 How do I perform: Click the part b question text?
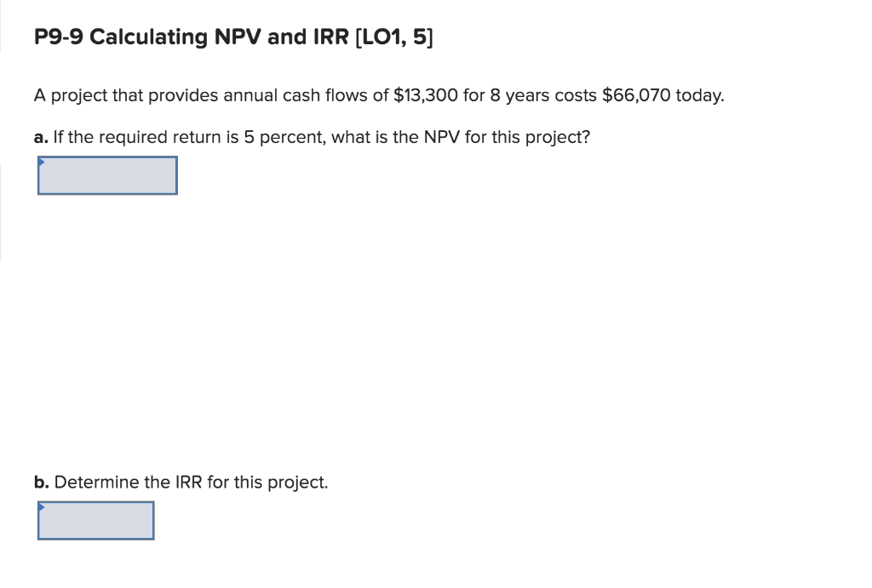point(181,482)
